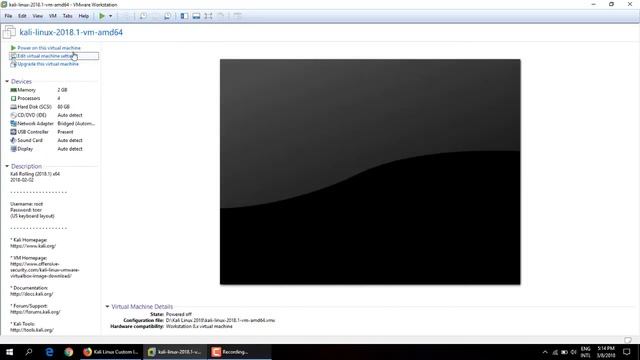This screenshot has height=360, width=640.
Task: Click the forums.kali.org URL text
Action: 35,312
